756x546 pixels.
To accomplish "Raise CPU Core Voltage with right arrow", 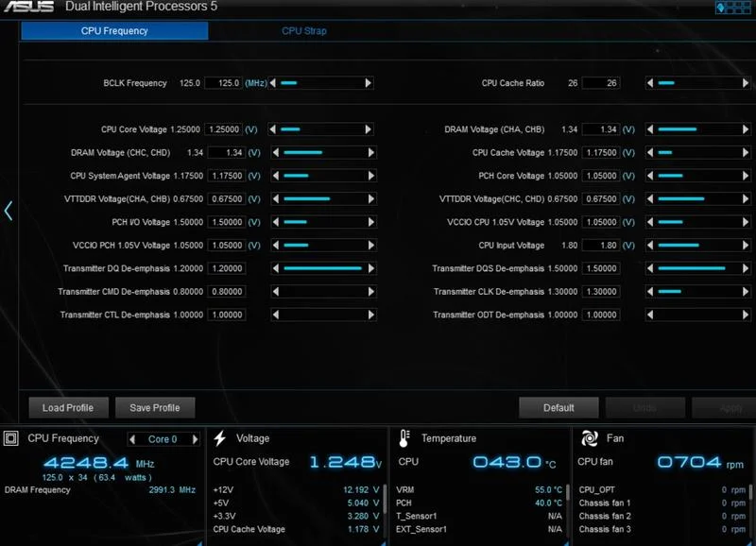I will tap(369, 129).
